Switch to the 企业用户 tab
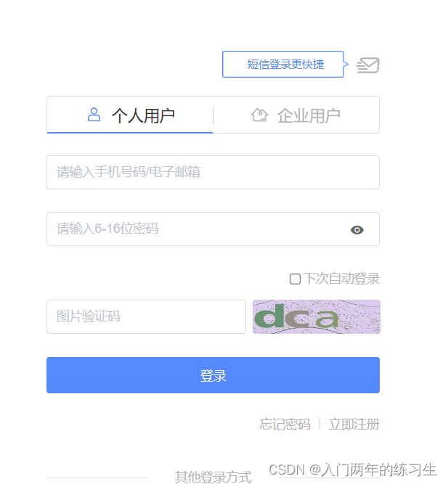Viewport: 448px width, 484px height. click(x=296, y=115)
